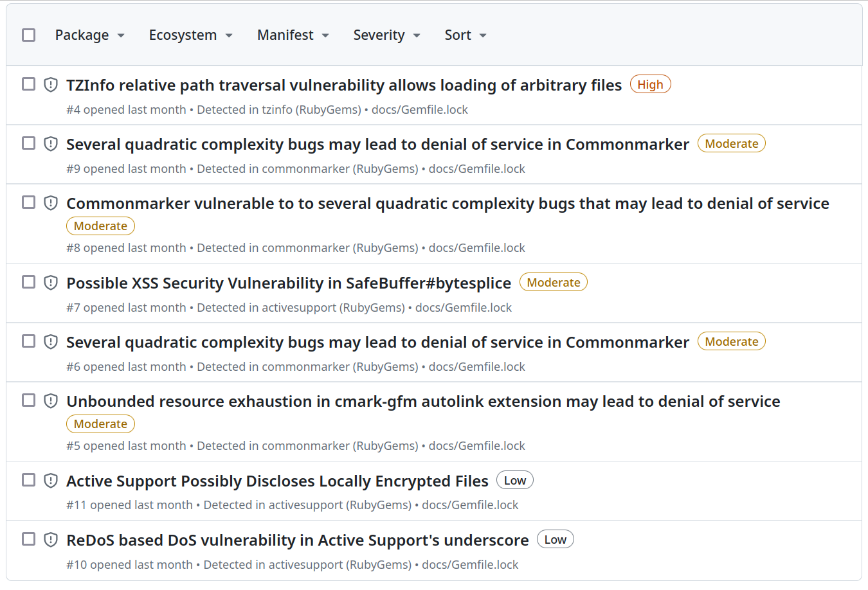The height and width of the screenshot is (590, 868).
Task: Open the Possible XSS Security Vulnerability alert
Action: point(289,283)
